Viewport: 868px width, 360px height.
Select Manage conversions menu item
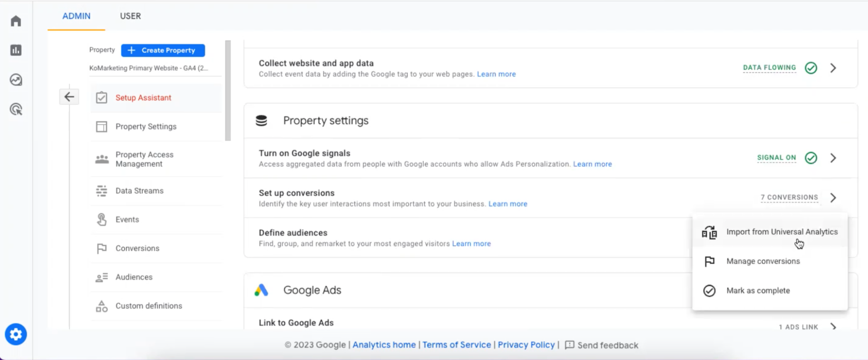point(770,261)
